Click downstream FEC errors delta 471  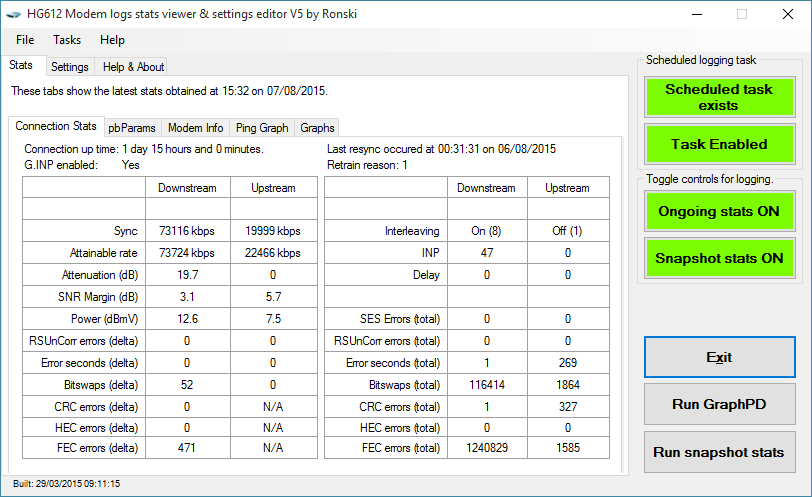[187, 448]
